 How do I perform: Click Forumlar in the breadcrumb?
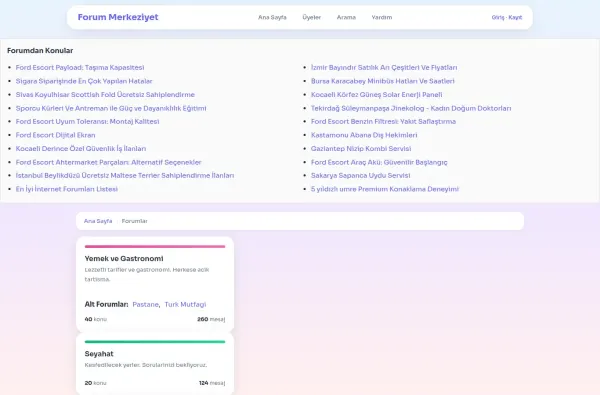(x=134, y=221)
